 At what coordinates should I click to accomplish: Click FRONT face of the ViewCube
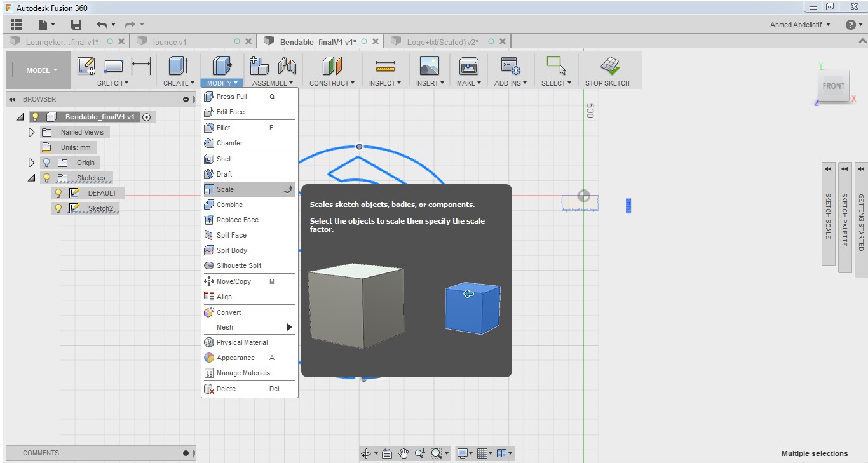click(833, 86)
